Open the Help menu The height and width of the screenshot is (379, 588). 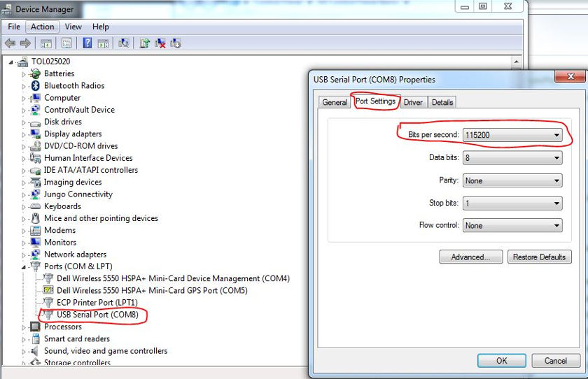pos(101,27)
